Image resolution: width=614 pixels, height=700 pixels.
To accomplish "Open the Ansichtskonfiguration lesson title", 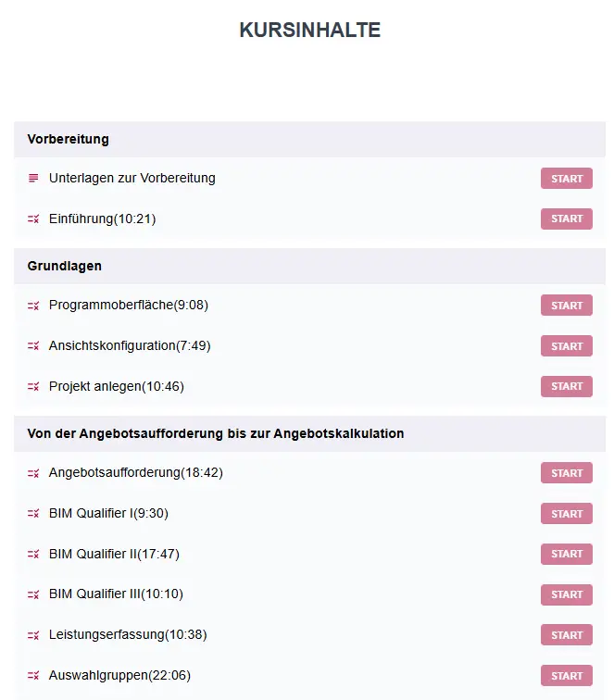I will 130,346.
